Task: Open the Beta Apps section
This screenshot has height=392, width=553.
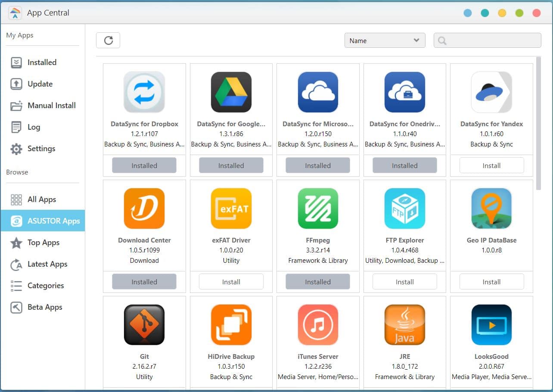Action: [45, 307]
